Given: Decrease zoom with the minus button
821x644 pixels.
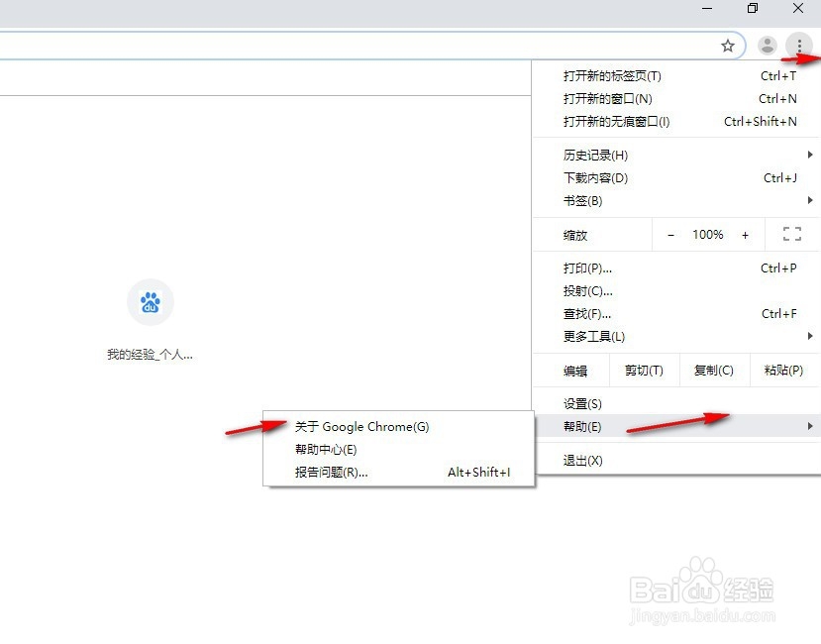Looking at the screenshot, I should (x=670, y=235).
